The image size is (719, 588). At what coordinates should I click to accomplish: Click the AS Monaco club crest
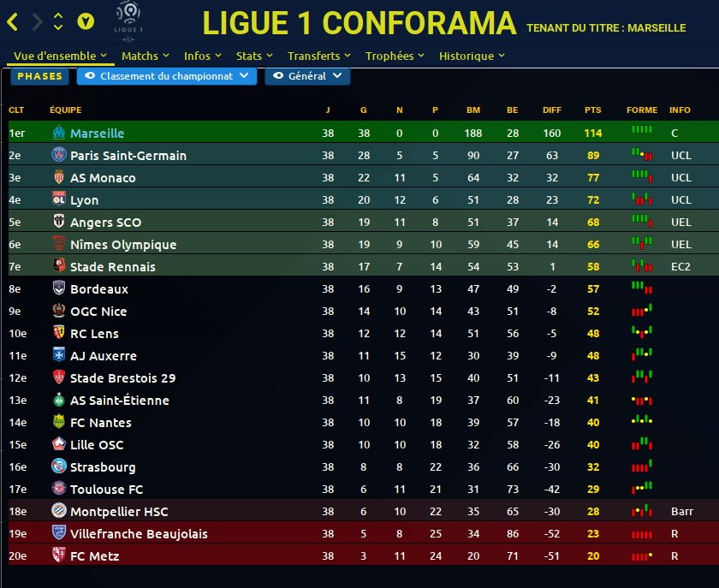click(x=59, y=177)
